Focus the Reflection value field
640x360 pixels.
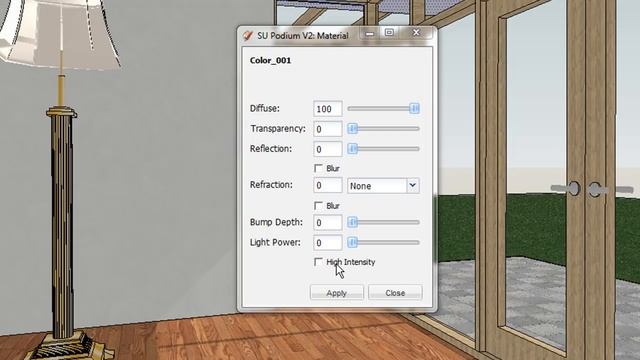(x=328, y=149)
